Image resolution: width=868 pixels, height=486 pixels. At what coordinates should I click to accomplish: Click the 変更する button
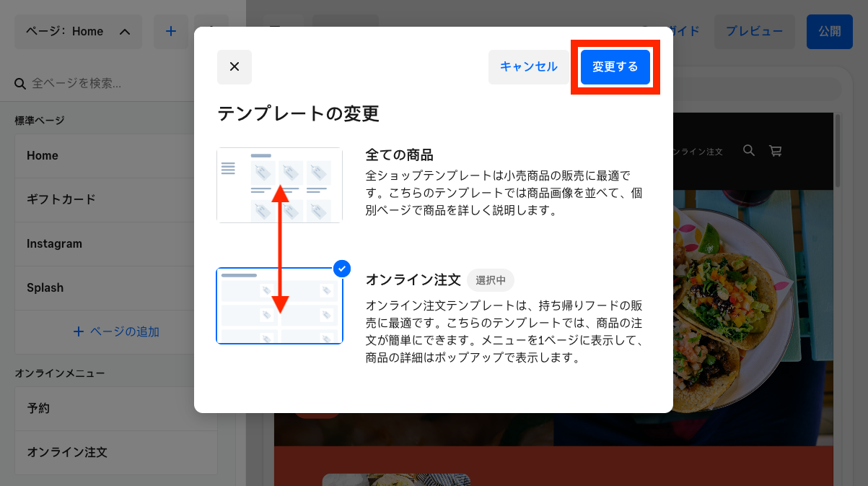pos(615,67)
